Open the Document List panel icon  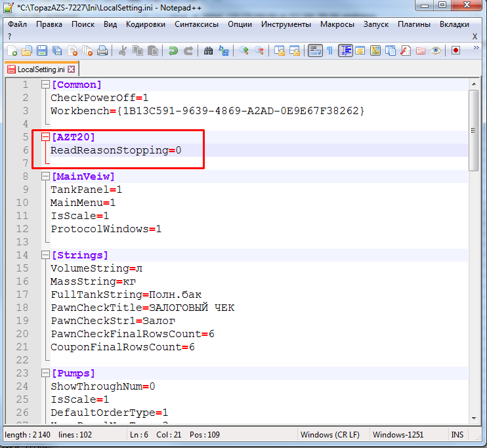pos(391,51)
